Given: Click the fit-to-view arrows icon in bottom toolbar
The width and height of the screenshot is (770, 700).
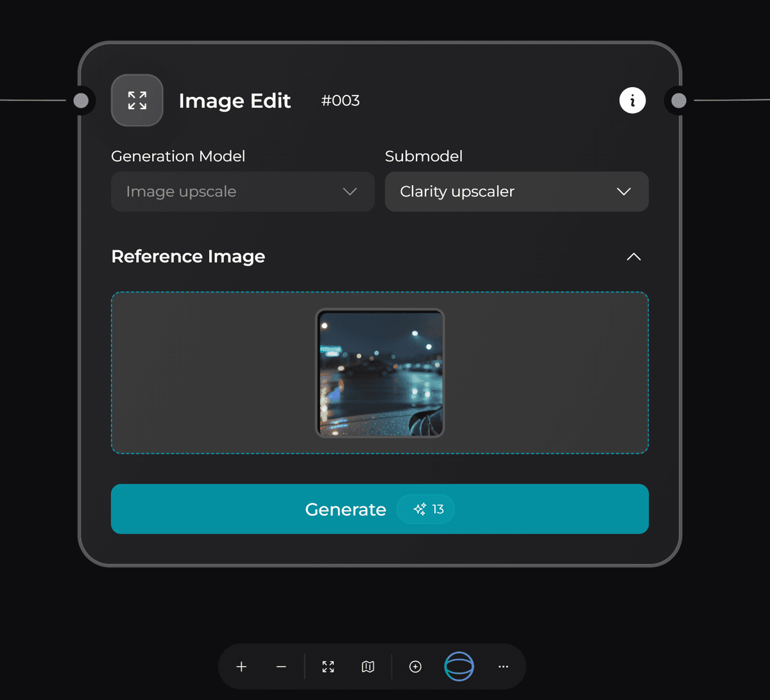Looking at the screenshot, I should tap(328, 667).
